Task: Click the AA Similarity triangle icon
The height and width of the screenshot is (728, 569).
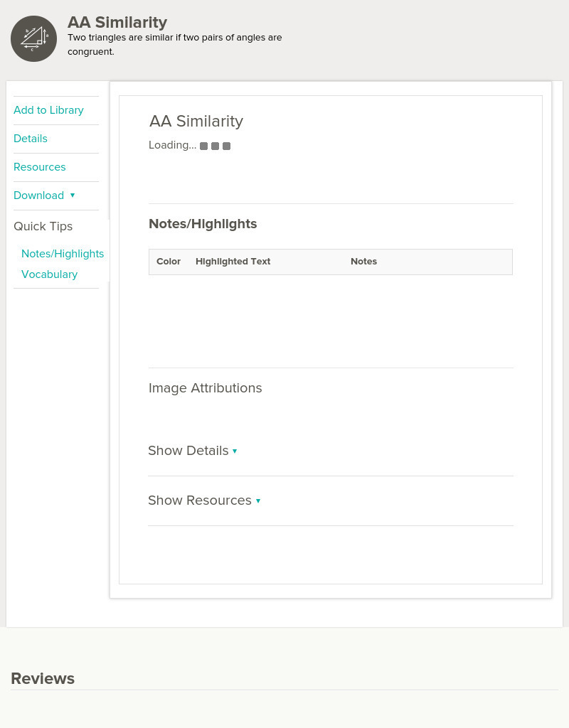Action: point(33,38)
